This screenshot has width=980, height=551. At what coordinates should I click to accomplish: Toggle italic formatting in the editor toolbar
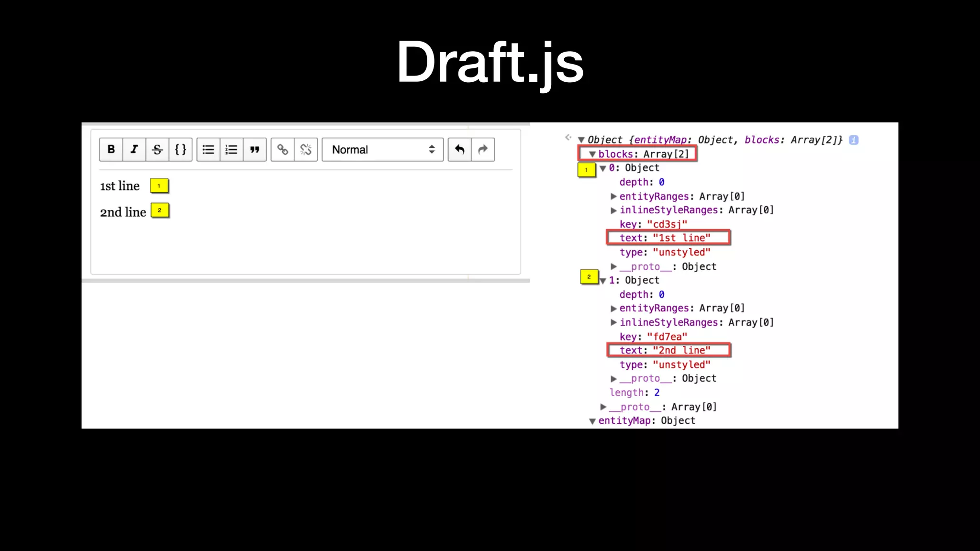(134, 150)
